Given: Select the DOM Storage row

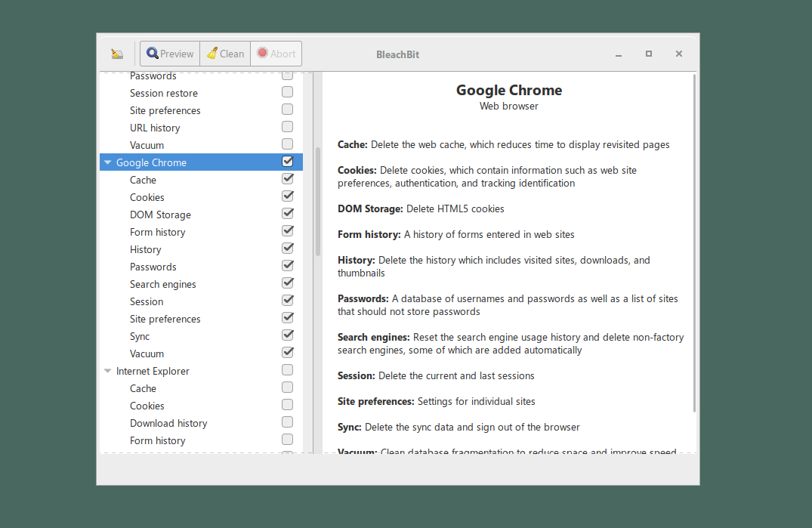Looking at the screenshot, I should [201, 215].
